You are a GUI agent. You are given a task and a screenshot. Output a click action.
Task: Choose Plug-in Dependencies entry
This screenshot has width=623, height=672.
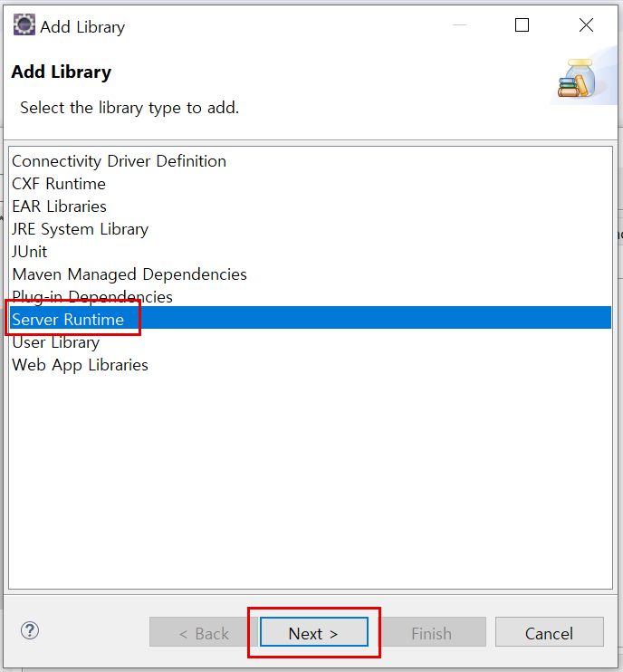coord(92,296)
